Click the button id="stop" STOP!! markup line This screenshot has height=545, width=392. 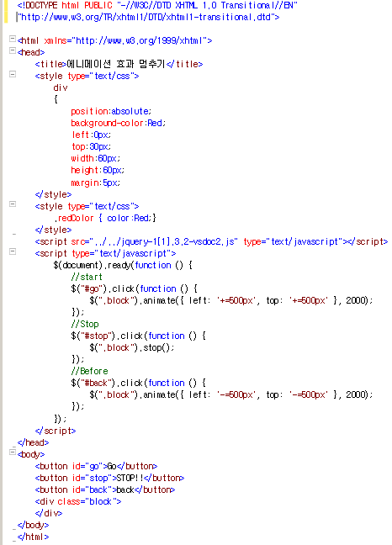[x=109, y=478]
